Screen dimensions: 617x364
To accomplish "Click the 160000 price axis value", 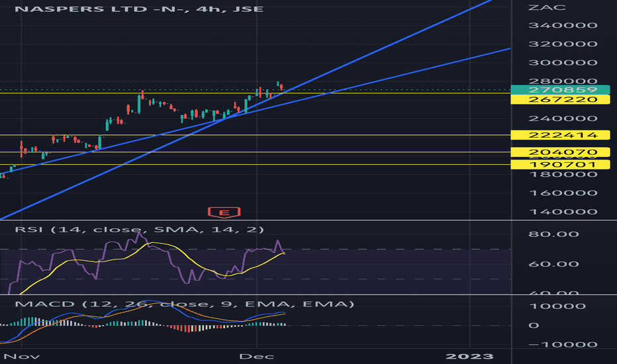I will 563,193.
